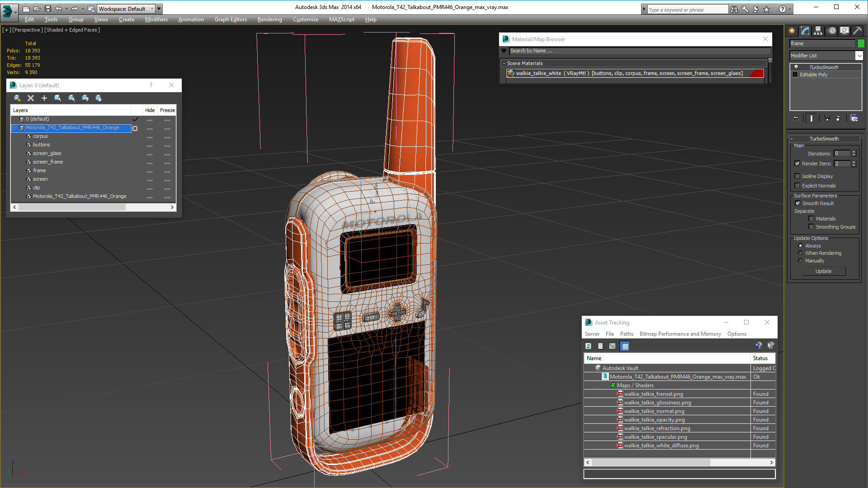
Task: Click the Update button in TurboSmooth
Action: click(x=824, y=271)
